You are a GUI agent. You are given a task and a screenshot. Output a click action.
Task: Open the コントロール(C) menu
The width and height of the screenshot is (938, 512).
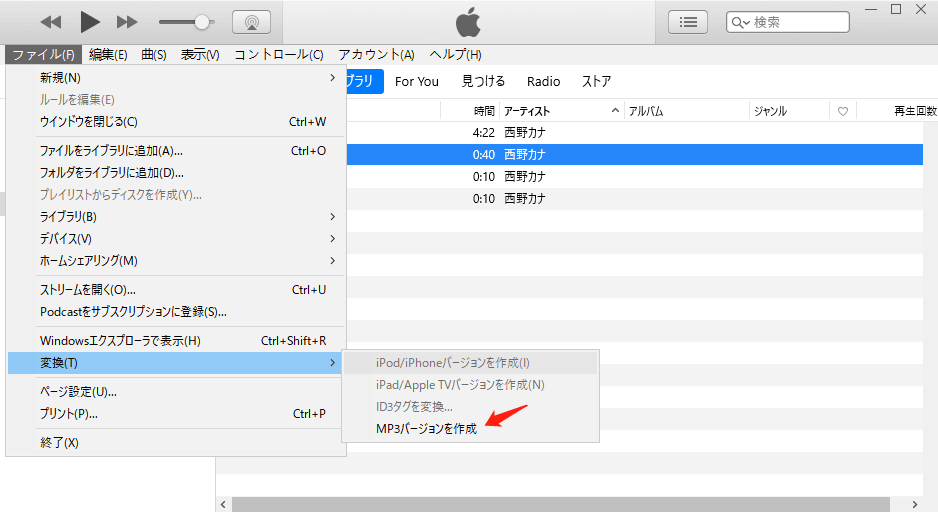[279, 54]
